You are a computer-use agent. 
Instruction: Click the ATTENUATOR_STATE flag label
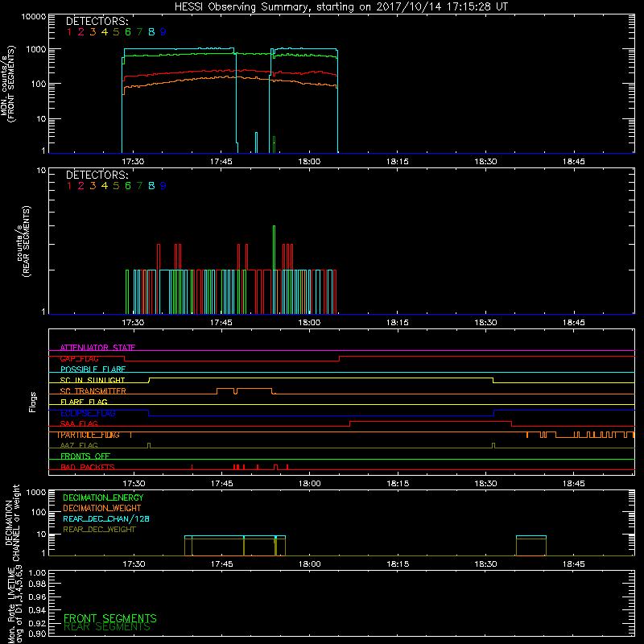click(97, 348)
